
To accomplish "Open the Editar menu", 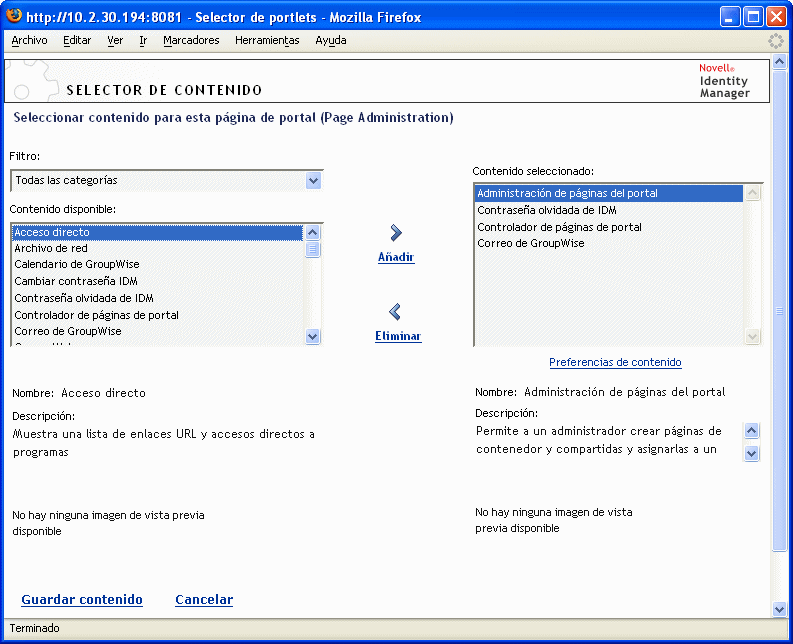I will (77, 40).
